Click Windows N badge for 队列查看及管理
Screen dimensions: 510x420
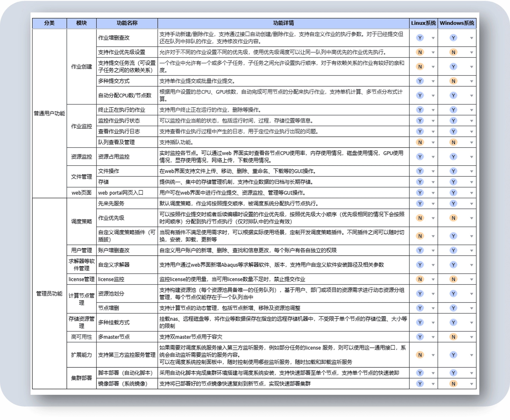(x=453, y=142)
